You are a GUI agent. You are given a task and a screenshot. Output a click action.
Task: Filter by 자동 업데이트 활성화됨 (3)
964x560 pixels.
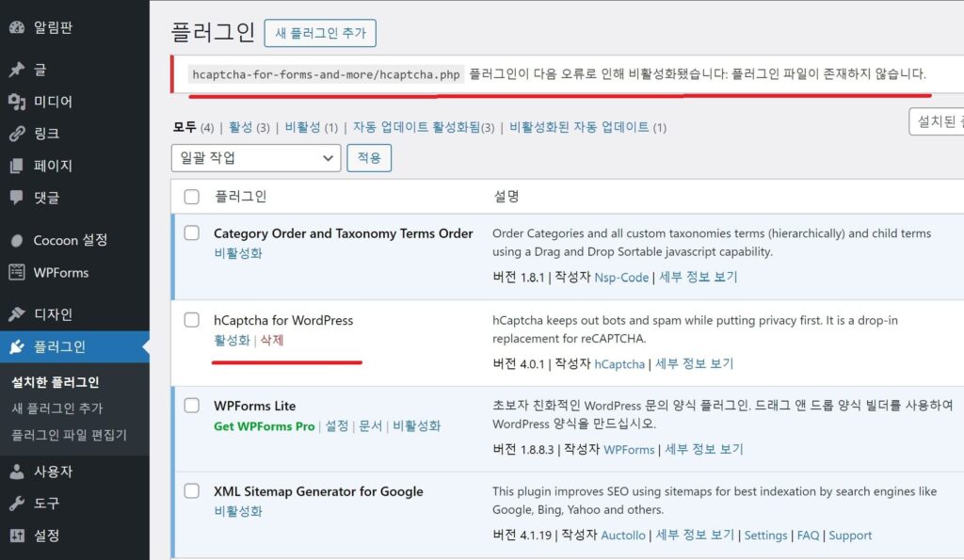point(424,127)
